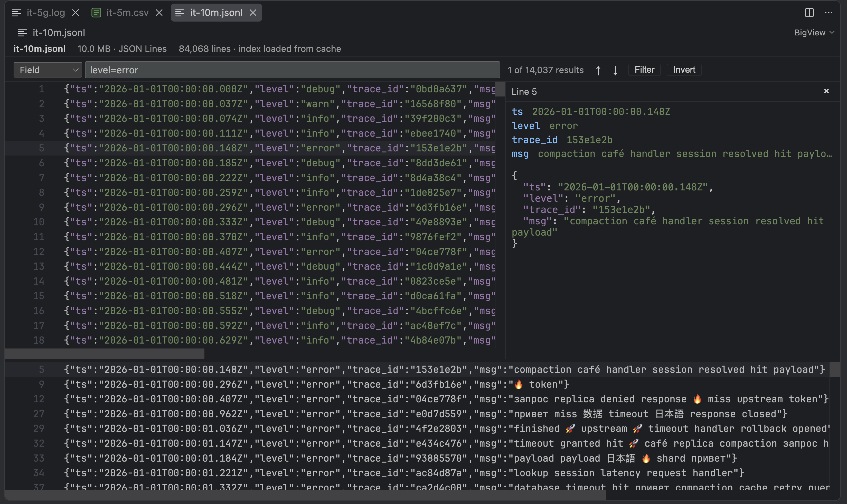This screenshot has height=504, width=847.
Task: Click the it-5g.log tab file icon
Action: coord(16,13)
